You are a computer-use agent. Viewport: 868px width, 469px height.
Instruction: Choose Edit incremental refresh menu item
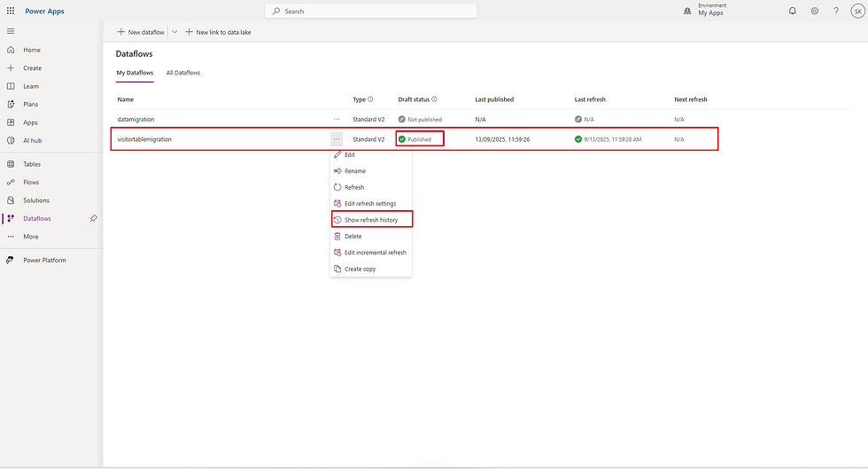coord(371,253)
